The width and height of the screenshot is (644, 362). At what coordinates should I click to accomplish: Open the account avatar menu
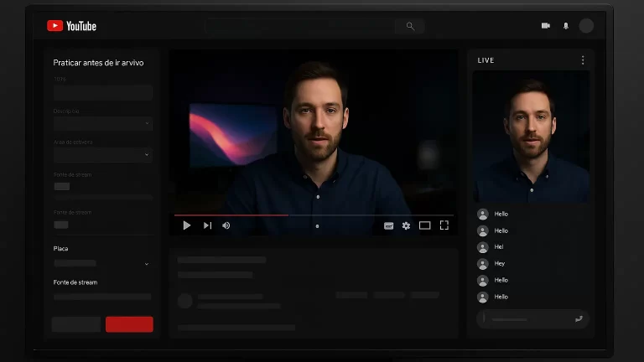point(586,26)
